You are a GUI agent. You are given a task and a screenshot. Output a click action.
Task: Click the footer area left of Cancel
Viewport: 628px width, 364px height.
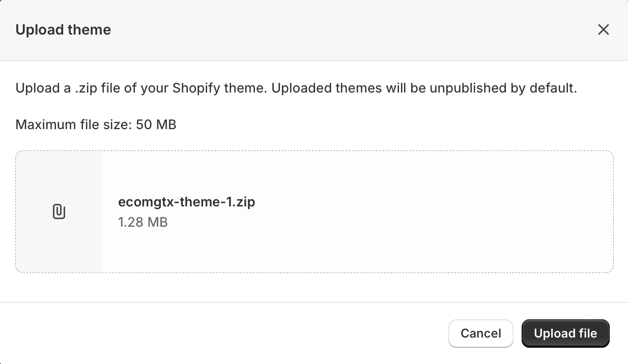click(224, 333)
